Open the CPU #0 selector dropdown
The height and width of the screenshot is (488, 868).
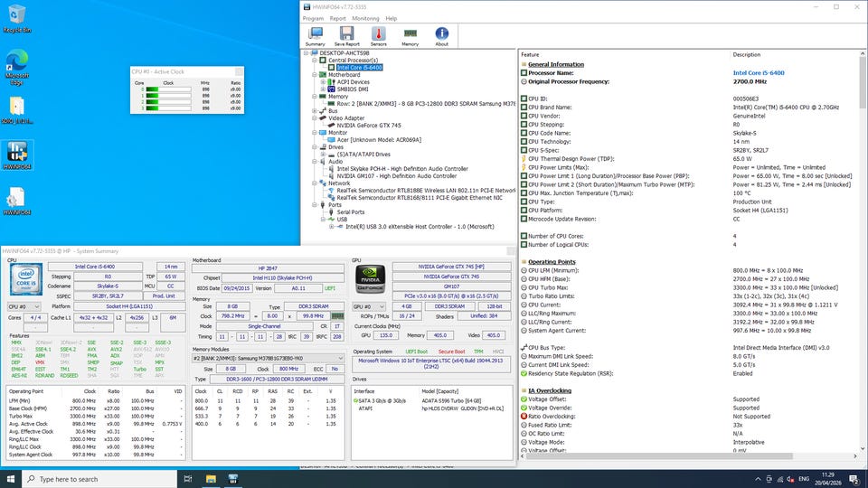pyautogui.click(x=24, y=307)
